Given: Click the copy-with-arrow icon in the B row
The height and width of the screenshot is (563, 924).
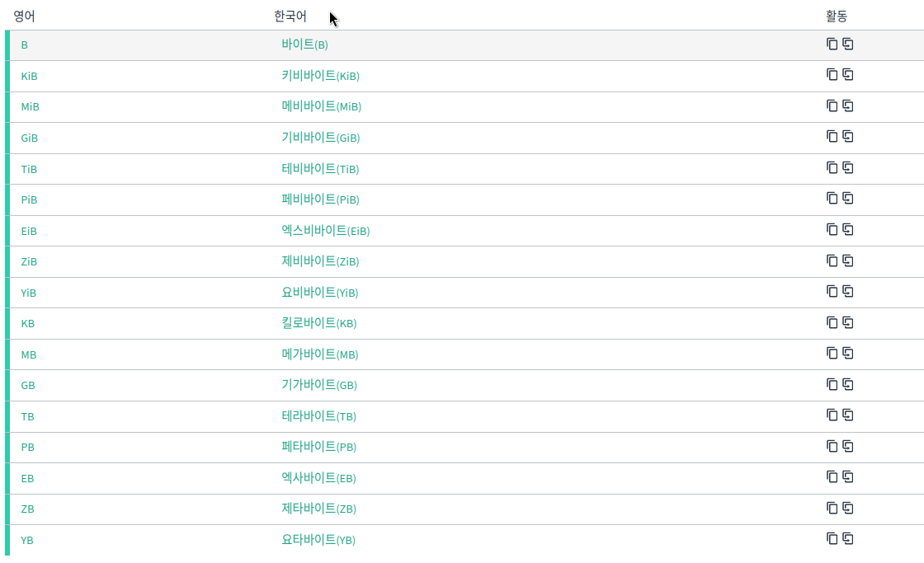Looking at the screenshot, I should pyautogui.click(x=847, y=44).
